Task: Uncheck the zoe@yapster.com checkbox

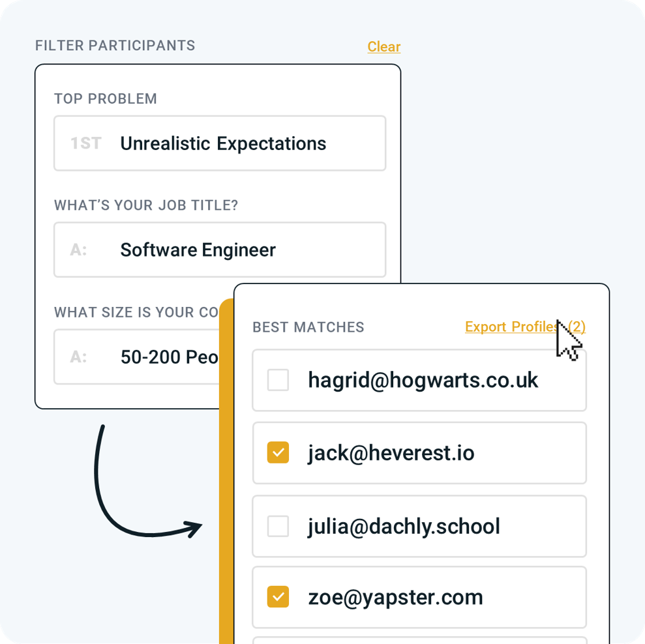Action: [278, 596]
